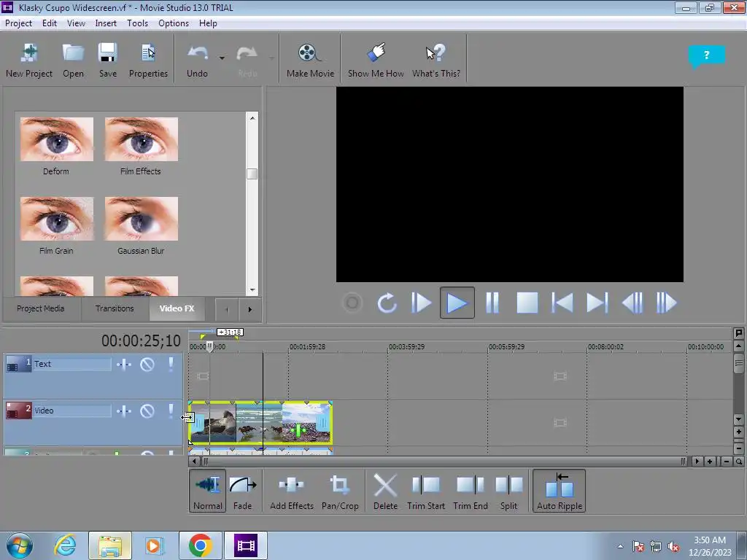Viewport: 747px width, 560px height.
Task: Switch to the Transitions tab
Action: click(x=115, y=308)
